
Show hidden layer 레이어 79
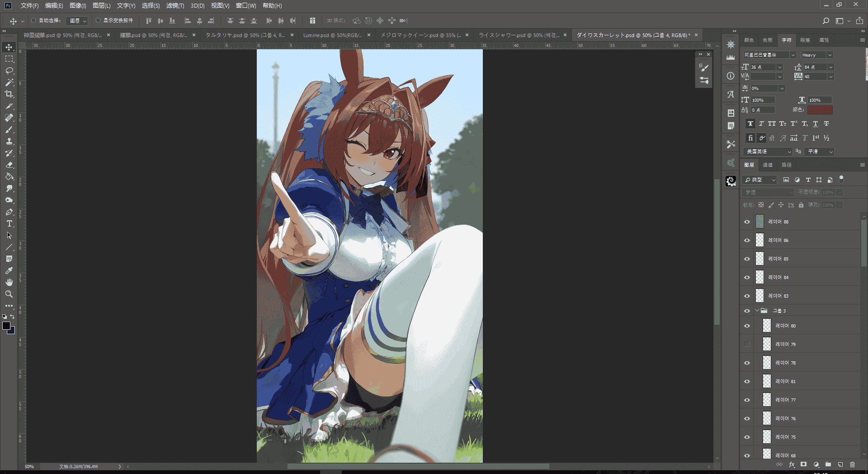pyautogui.click(x=747, y=344)
